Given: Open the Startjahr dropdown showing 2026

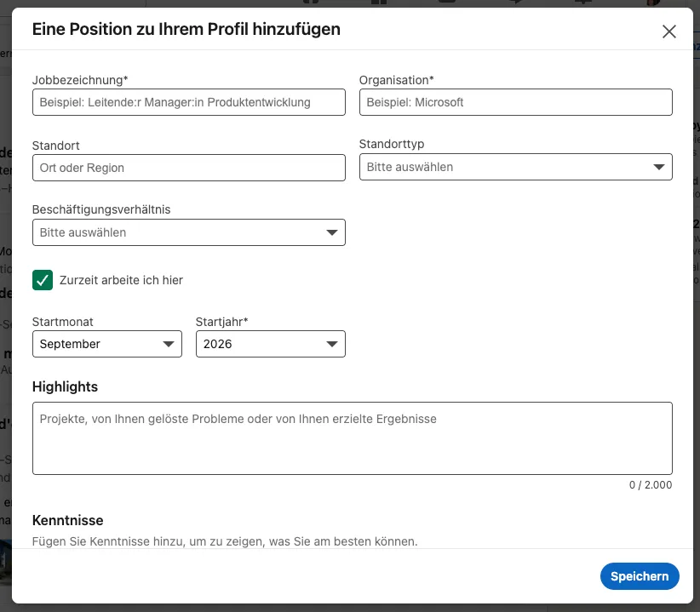Looking at the screenshot, I should (271, 344).
